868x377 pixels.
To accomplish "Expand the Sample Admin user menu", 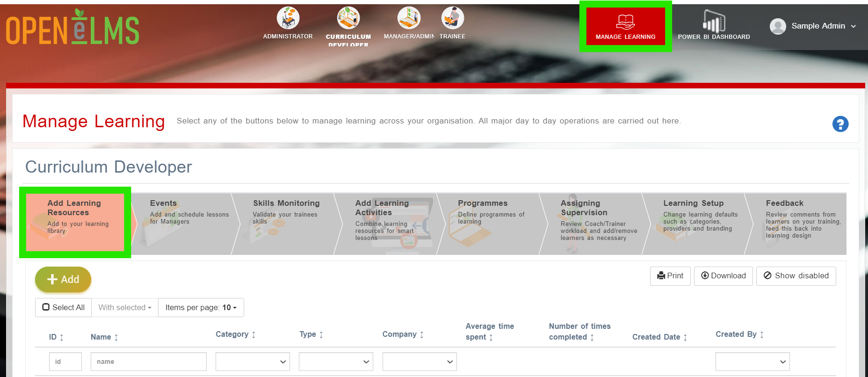I will point(854,26).
